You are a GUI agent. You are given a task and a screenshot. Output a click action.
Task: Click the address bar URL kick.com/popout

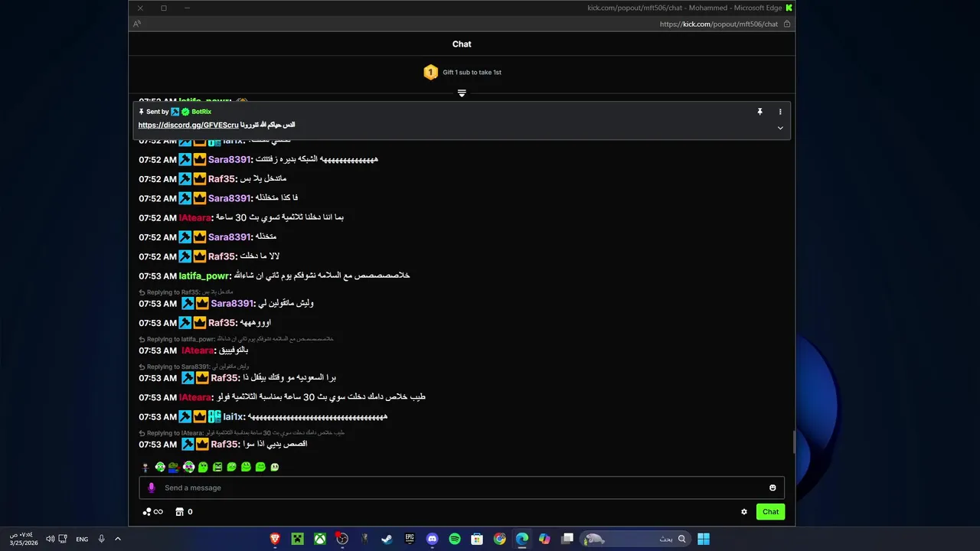click(719, 24)
